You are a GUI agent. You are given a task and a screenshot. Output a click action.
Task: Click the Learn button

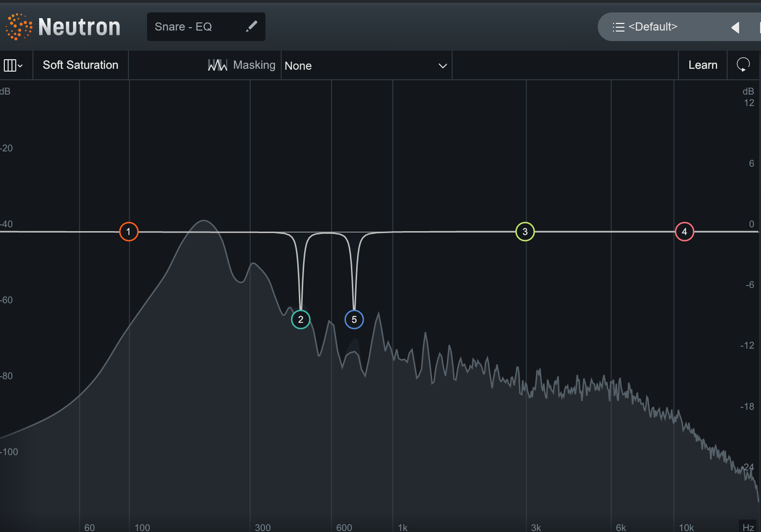(x=703, y=65)
